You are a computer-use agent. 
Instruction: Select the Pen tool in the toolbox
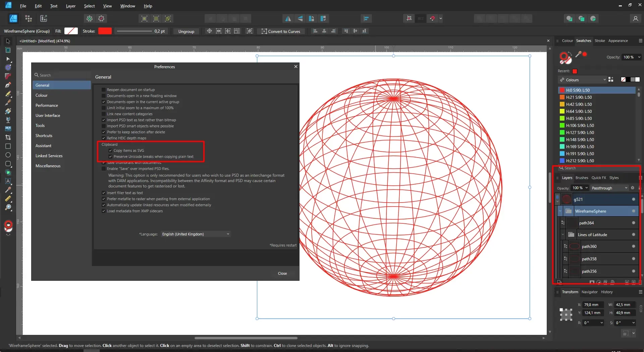pyautogui.click(x=8, y=85)
